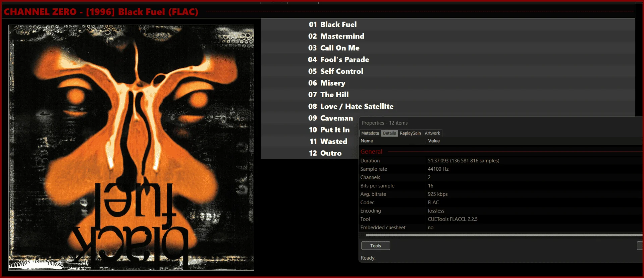This screenshot has height=278, width=644.
Task: Switch to the Details tab
Action: (389, 133)
